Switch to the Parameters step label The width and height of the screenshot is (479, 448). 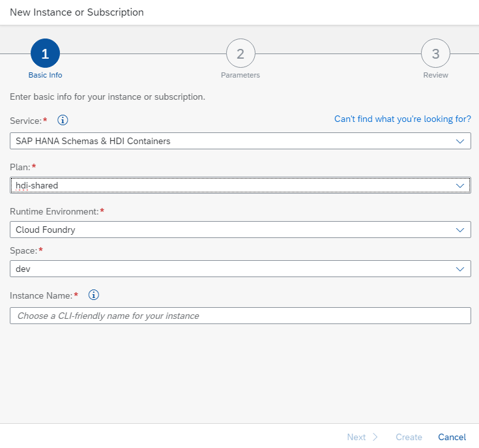click(240, 75)
